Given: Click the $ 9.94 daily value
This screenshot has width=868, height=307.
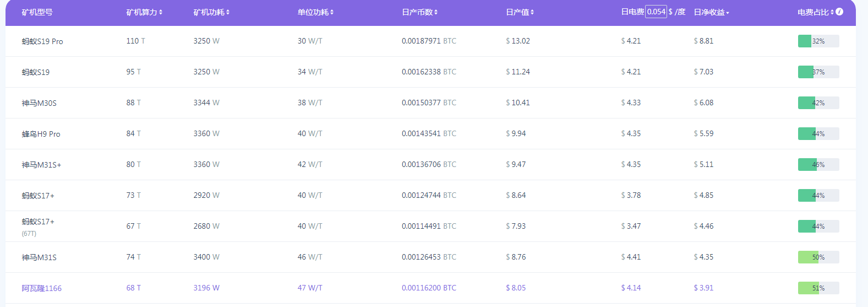Looking at the screenshot, I should [516, 133].
